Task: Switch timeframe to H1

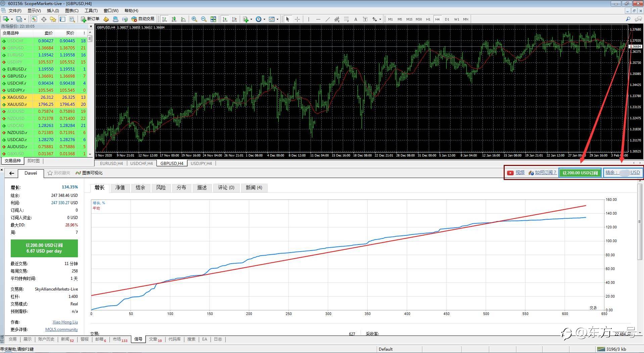Action: [x=428, y=19]
